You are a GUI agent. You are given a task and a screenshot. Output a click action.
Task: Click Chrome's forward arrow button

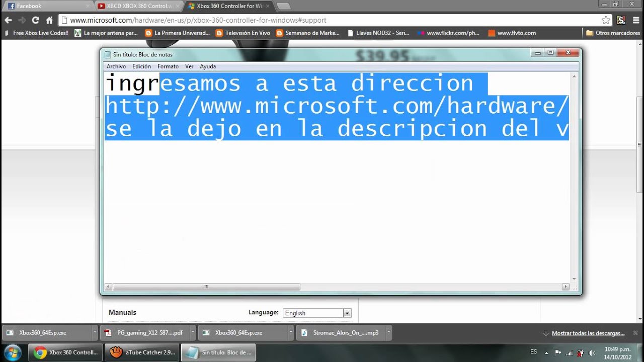coord(22,20)
